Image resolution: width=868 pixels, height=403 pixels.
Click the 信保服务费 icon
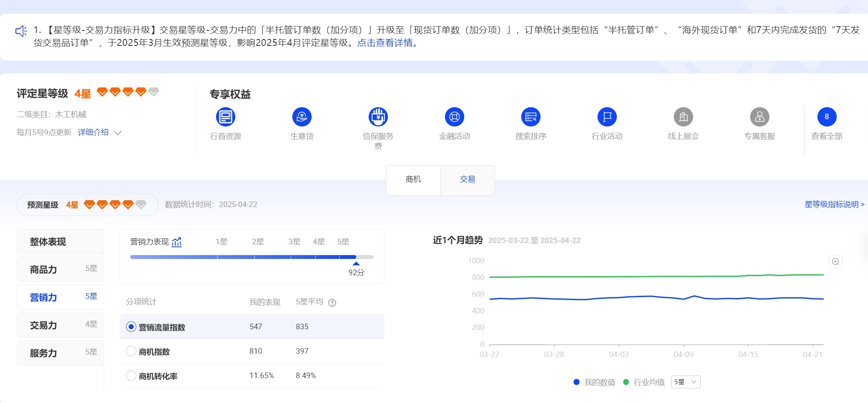pyautogui.click(x=378, y=117)
